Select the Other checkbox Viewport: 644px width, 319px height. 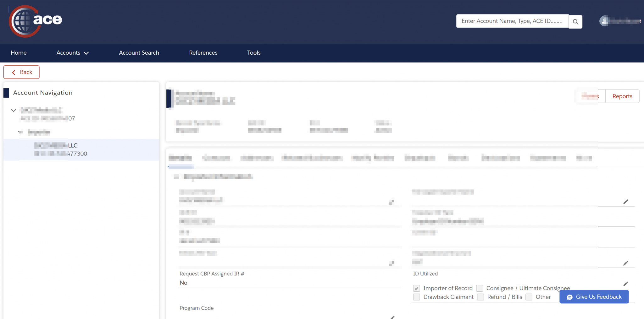[529, 297]
